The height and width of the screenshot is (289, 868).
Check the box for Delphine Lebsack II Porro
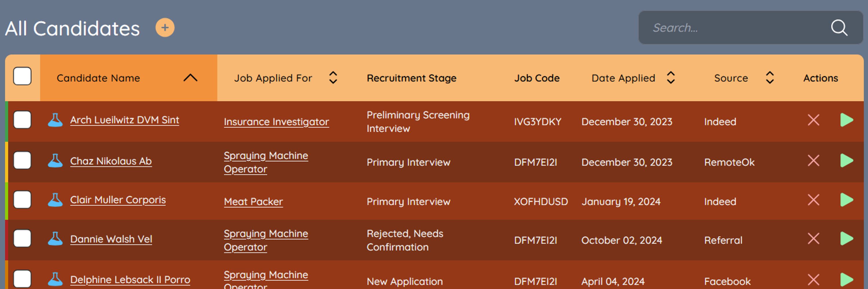[x=22, y=279]
